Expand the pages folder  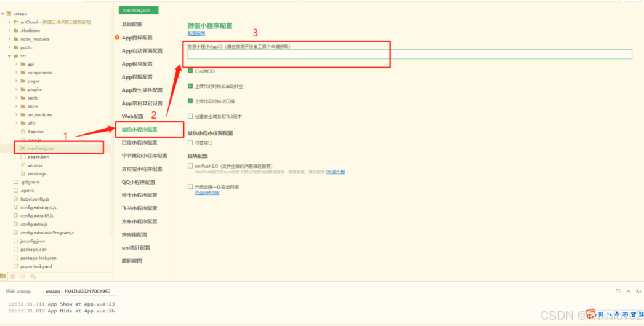coord(16,81)
